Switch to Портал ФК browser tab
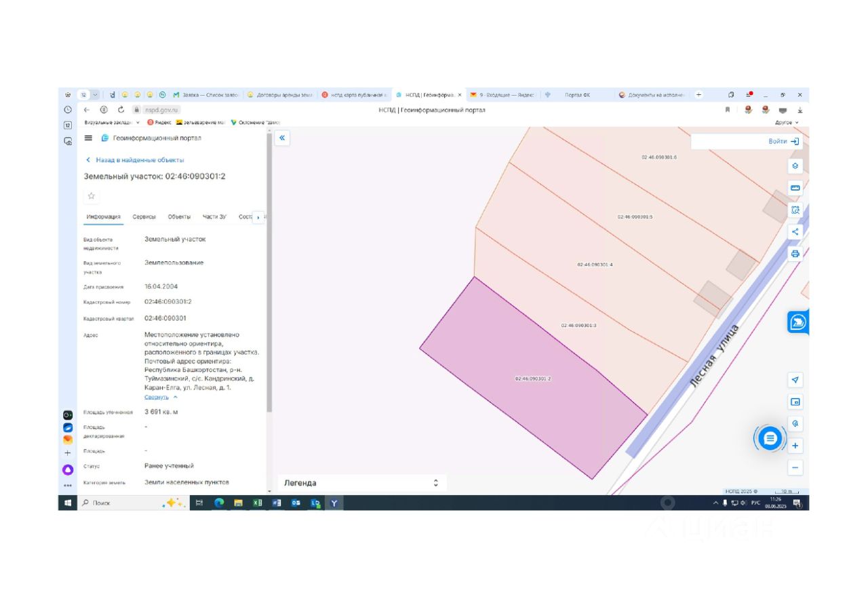 576,95
